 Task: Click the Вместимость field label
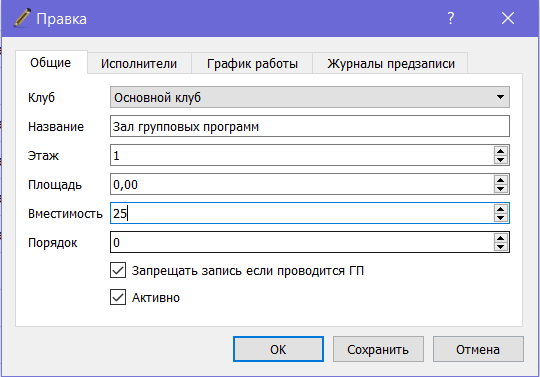tap(65, 214)
